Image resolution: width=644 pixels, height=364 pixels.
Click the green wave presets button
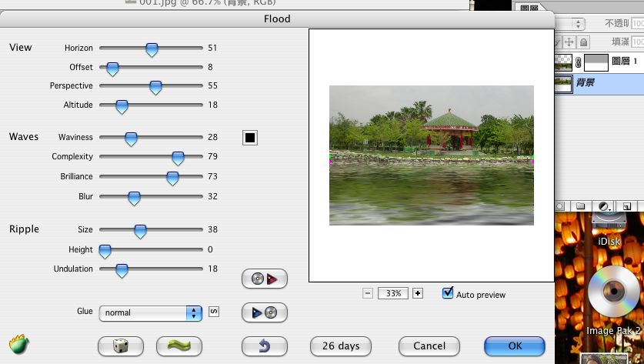pos(179,346)
